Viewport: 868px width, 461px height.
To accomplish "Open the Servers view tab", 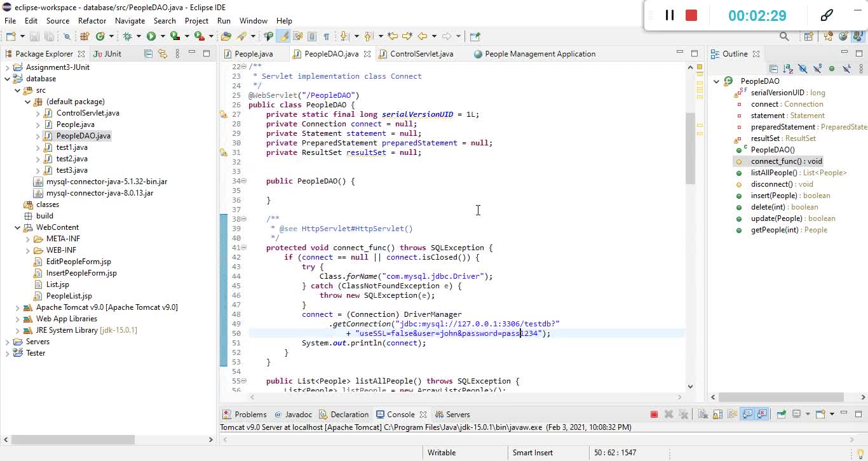I will point(452,415).
